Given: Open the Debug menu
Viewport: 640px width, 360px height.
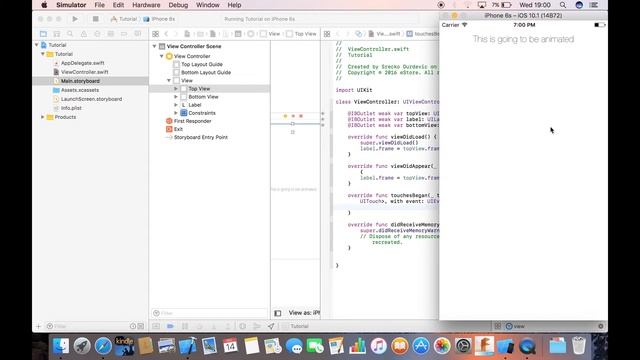Looking at the screenshot, I should pyautogui.click(x=178, y=5).
